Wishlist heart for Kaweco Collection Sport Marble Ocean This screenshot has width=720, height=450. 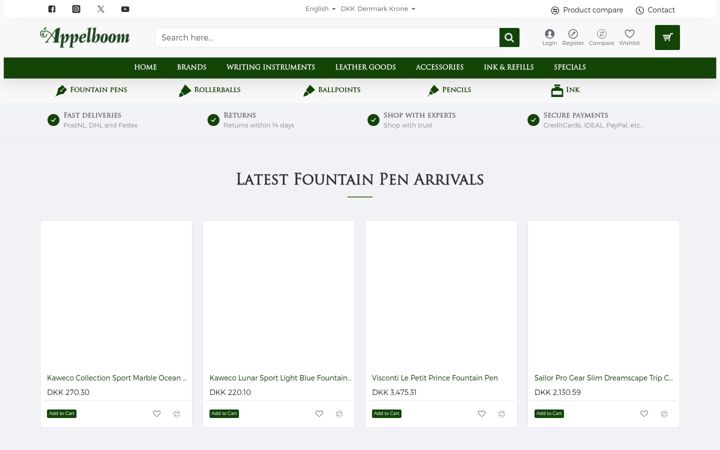click(x=157, y=414)
